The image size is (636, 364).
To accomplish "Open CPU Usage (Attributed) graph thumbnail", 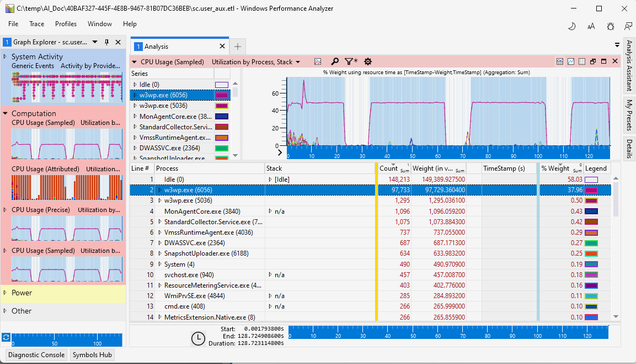I will [67, 187].
